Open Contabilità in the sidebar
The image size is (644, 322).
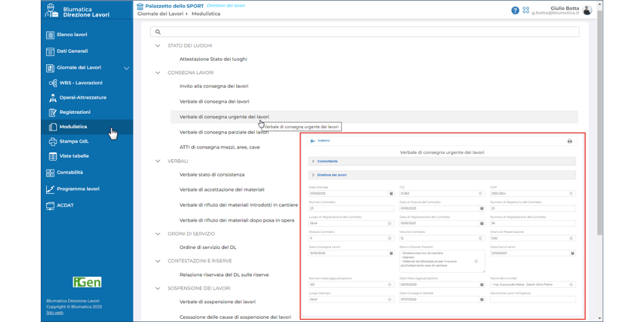pos(70,172)
